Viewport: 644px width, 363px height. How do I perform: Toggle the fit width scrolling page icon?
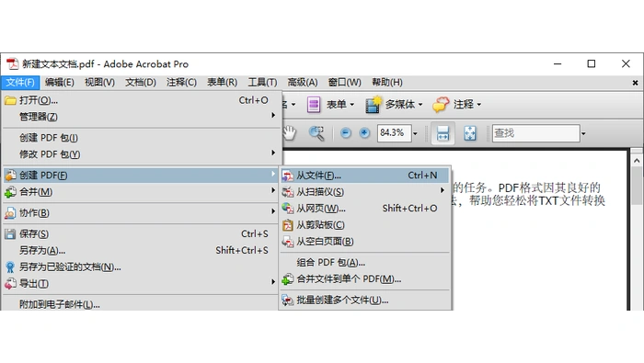(x=443, y=133)
